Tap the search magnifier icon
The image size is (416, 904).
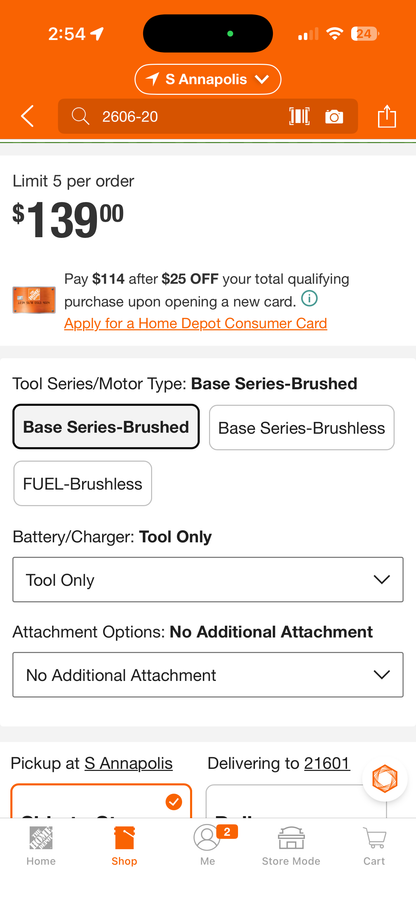[81, 116]
